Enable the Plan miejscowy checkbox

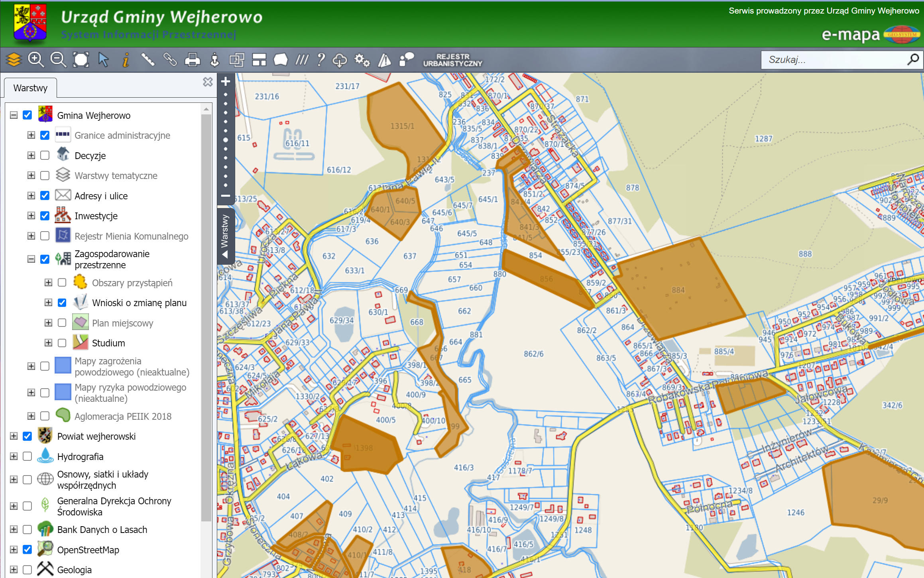tap(62, 323)
